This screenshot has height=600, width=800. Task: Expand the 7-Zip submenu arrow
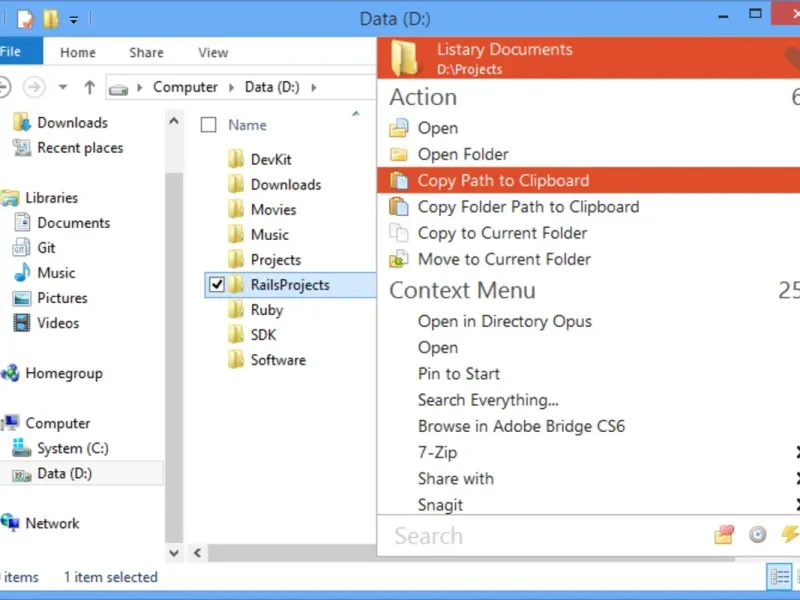point(797,453)
